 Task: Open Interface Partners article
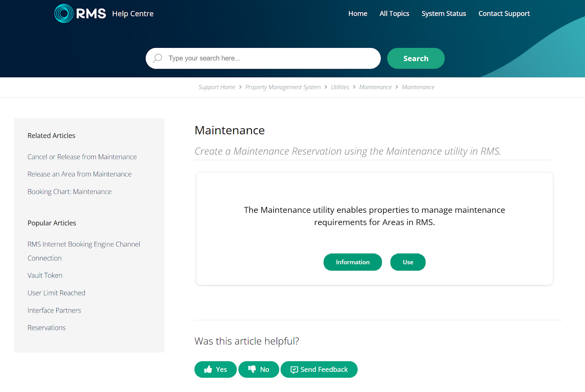coord(54,310)
